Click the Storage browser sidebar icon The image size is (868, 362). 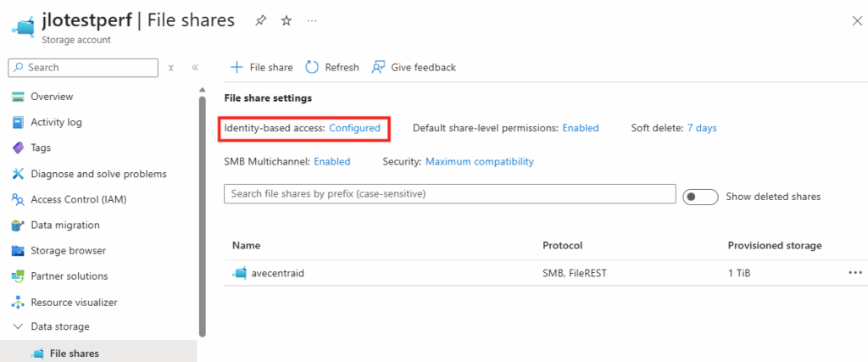(x=18, y=251)
